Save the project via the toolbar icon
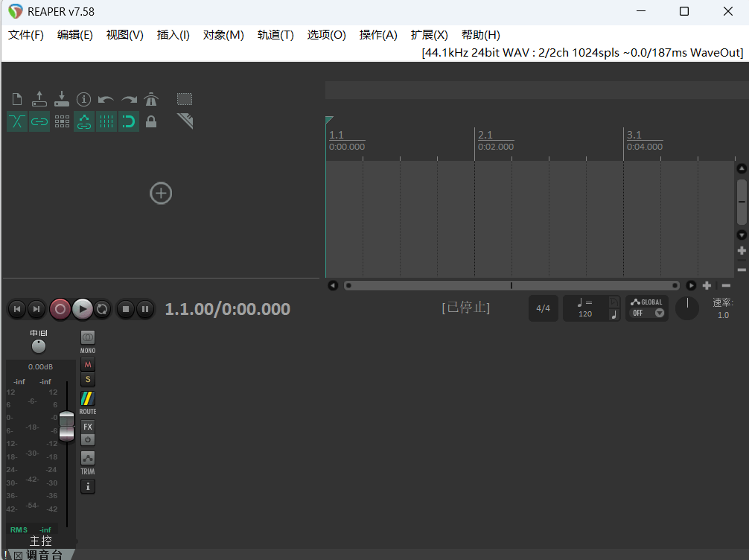This screenshot has height=560, width=749. (x=62, y=98)
